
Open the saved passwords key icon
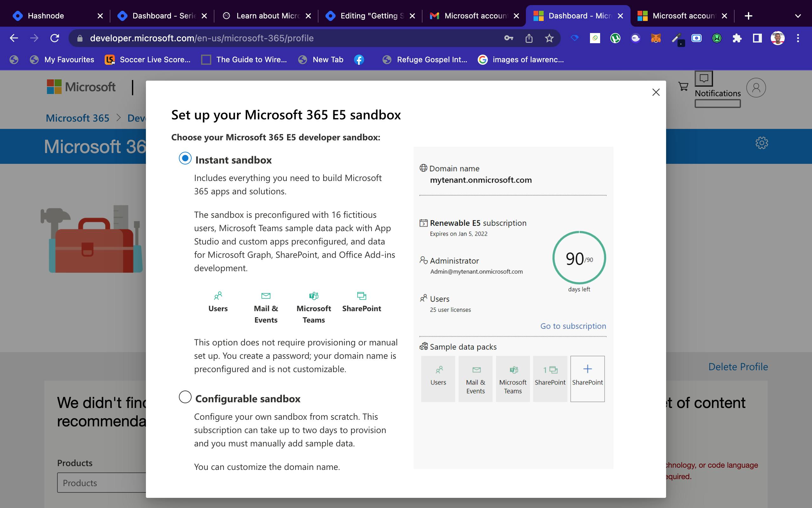point(509,38)
